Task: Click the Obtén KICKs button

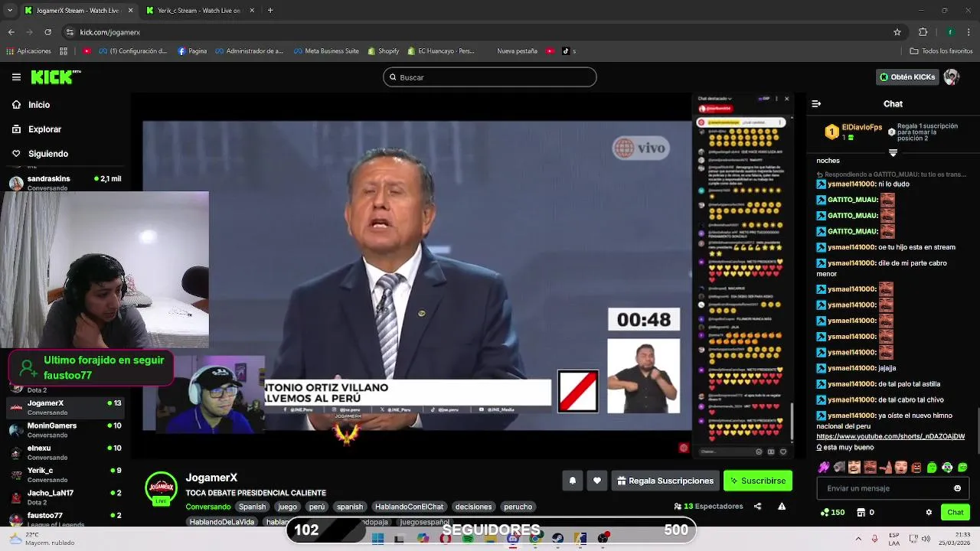Action: (x=907, y=77)
